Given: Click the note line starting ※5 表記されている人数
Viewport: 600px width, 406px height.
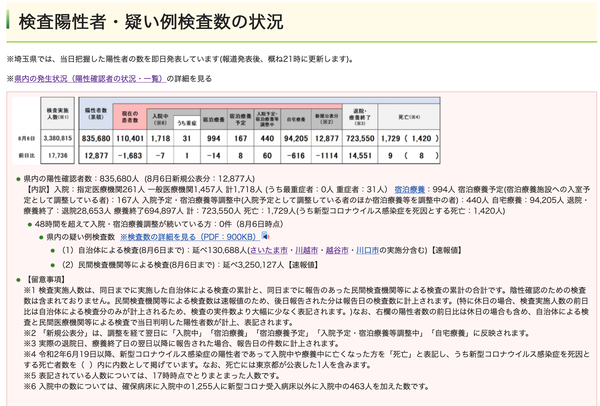Looking at the screenshot, I should coord(152,375).
